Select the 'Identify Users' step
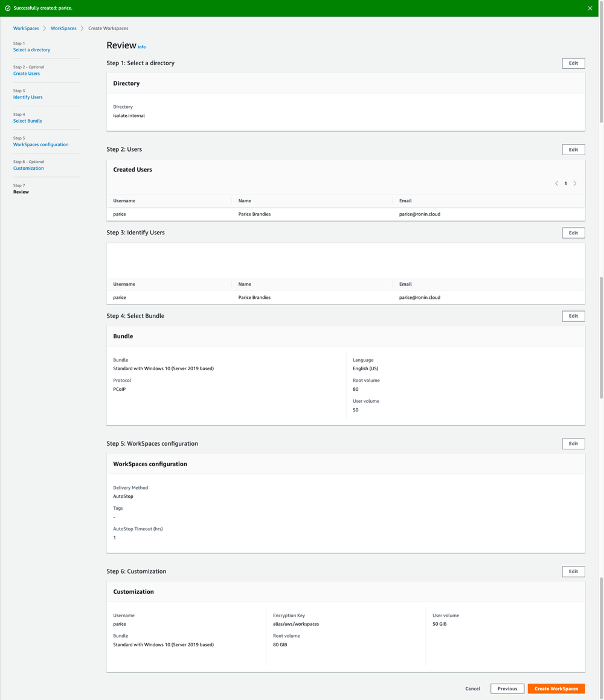This screenshot has width=604, height=700. [x=28, y=97]
